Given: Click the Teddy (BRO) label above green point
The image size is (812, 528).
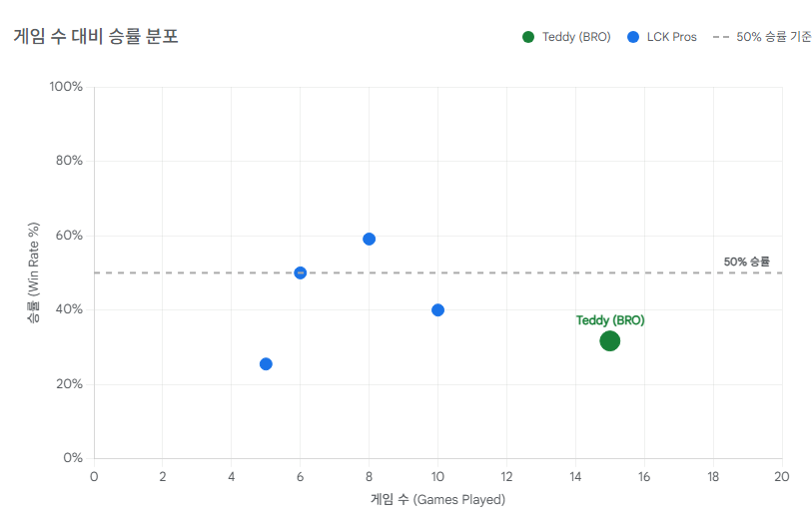Looking at the screenshot, I should (x=610, y=320).
